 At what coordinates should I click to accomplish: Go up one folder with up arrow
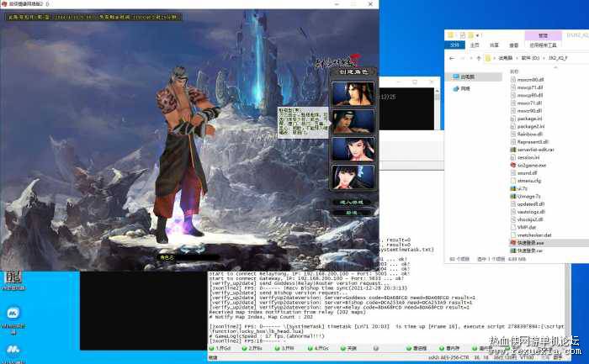[x=479, y=58]
